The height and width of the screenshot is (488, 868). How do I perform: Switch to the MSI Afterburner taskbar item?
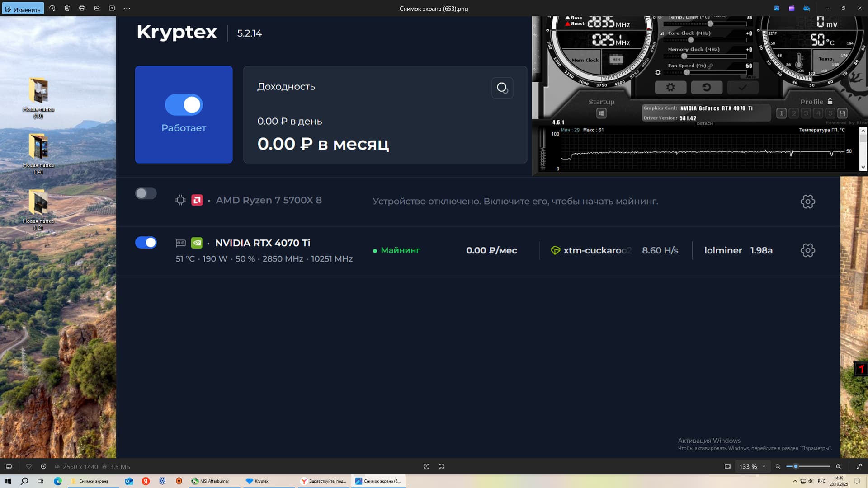pyautogui.click(x=210, y=481)
